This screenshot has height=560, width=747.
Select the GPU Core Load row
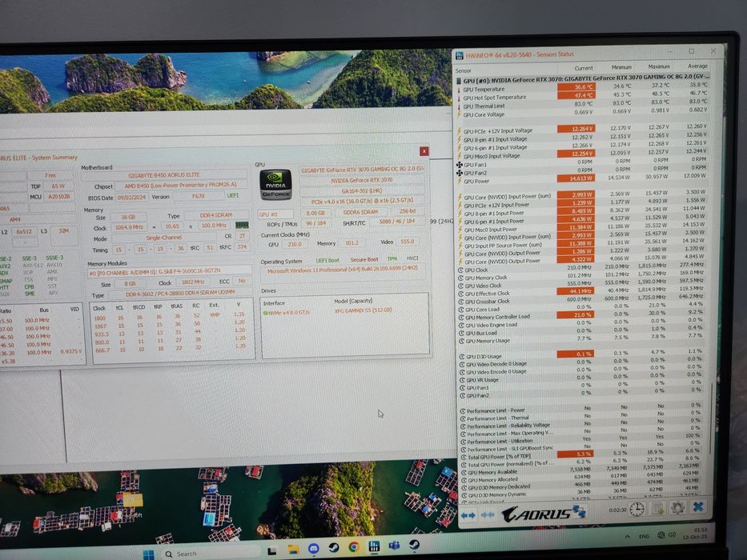(x=582, y=308)
